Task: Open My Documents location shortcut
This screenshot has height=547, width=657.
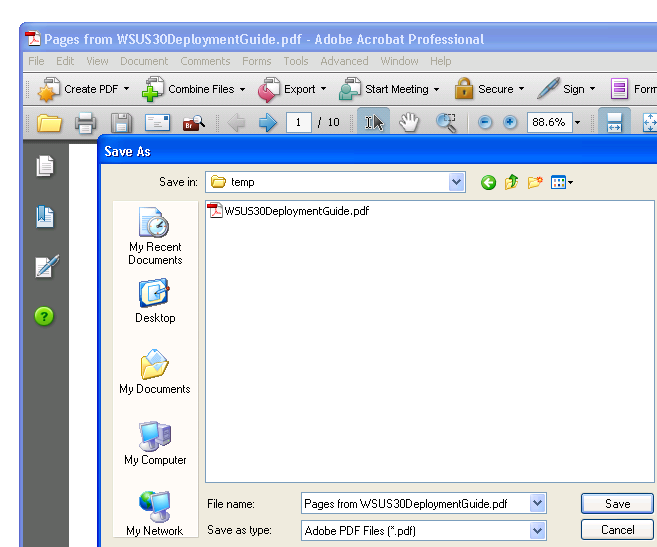Action: point(155,372)
